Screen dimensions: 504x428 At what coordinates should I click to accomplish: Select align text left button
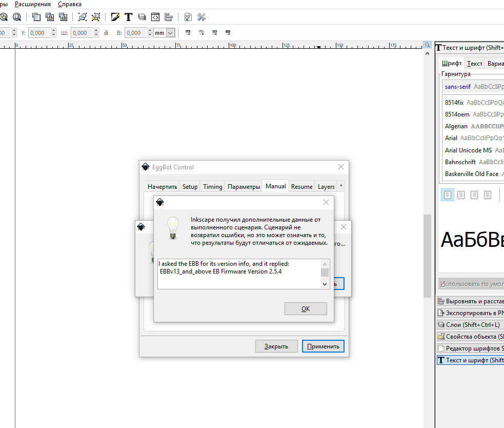pyautogui.click(x=448, y=194)
